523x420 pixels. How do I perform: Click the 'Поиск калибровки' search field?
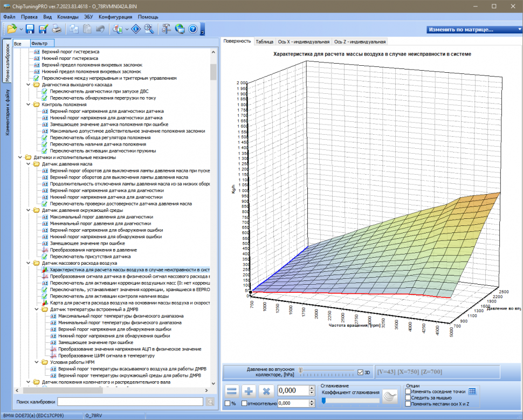(x=130, y=402)
